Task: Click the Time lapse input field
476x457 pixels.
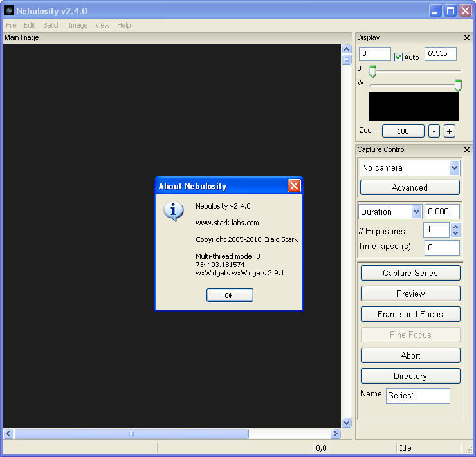Action: [x=442, y=248]
